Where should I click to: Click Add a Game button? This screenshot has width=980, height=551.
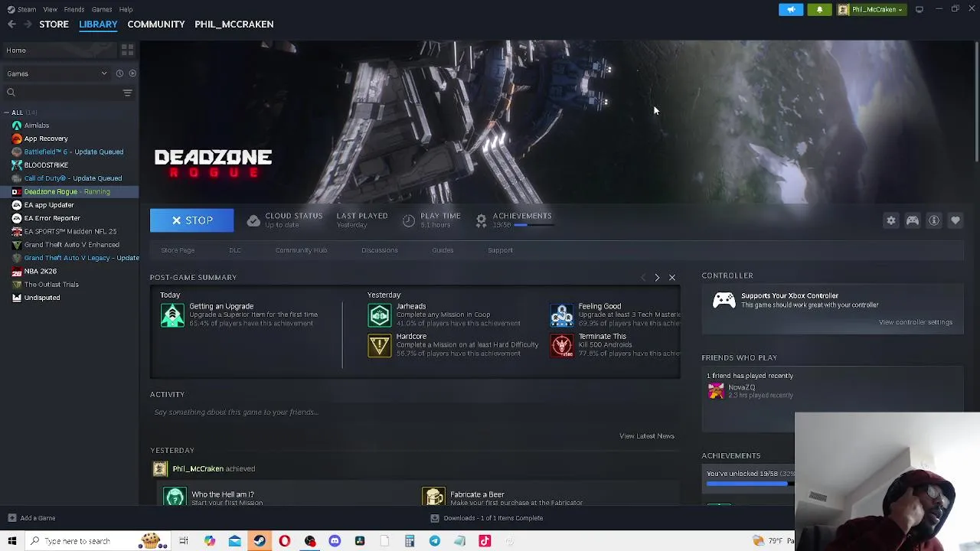point(31,518)
